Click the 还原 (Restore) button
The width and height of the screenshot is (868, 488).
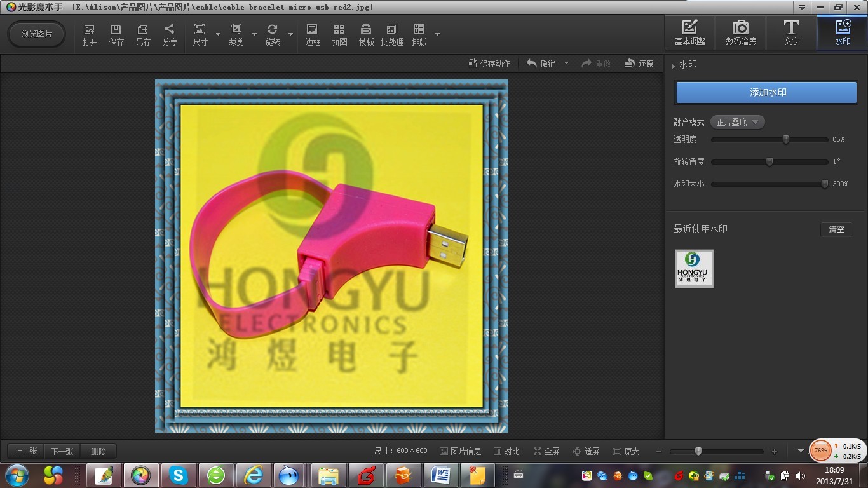(x=639, y=64)
